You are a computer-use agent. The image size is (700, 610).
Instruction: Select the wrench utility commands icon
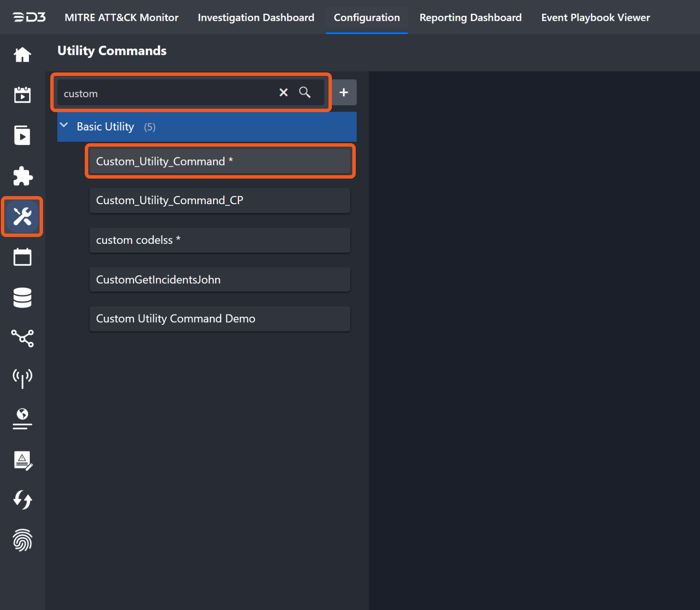click(x=22, y=217)
